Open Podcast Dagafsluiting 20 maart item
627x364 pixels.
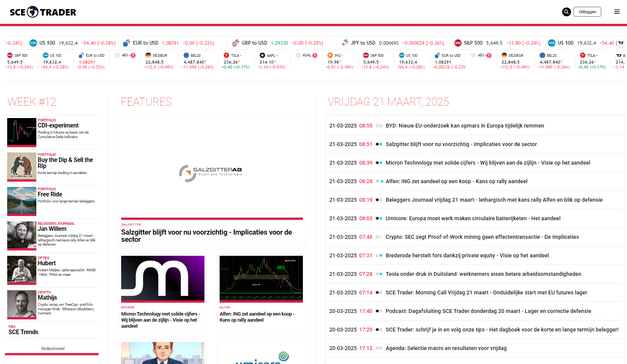488,311
